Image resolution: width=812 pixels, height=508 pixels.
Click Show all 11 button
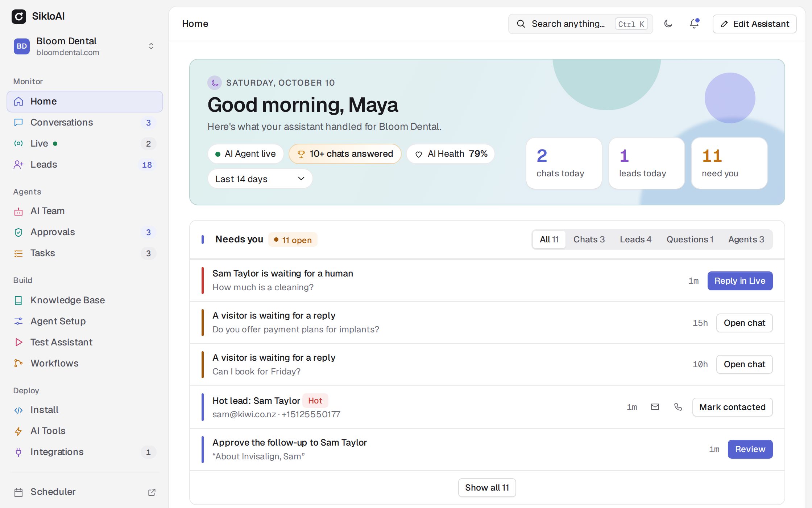coord(487,488)
